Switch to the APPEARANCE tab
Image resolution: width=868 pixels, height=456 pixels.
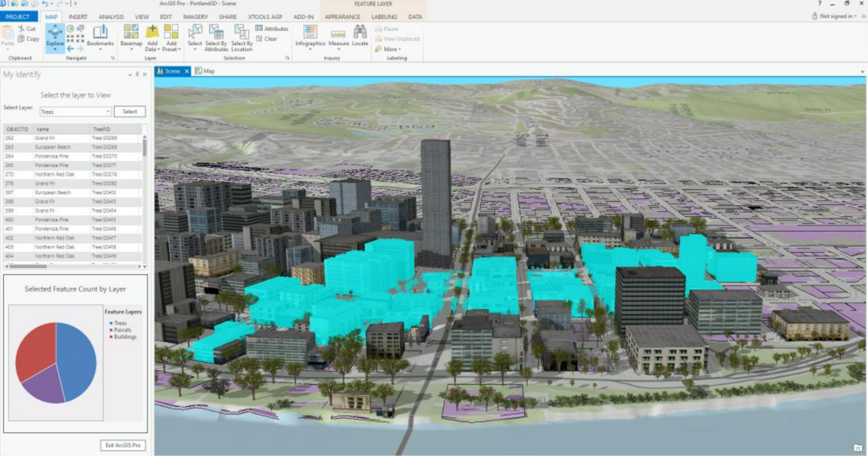coord(343,17)
